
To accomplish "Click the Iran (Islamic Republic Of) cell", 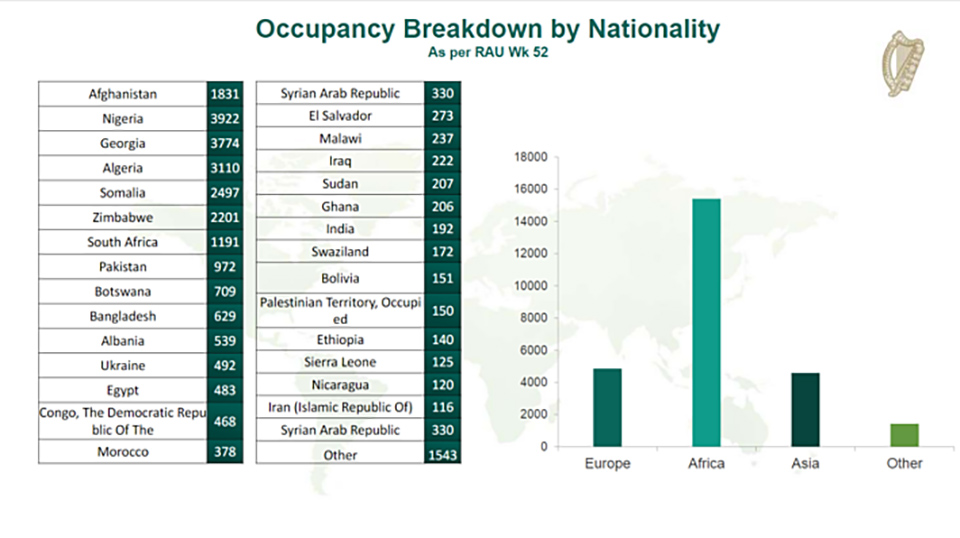I will click(340, 407).
